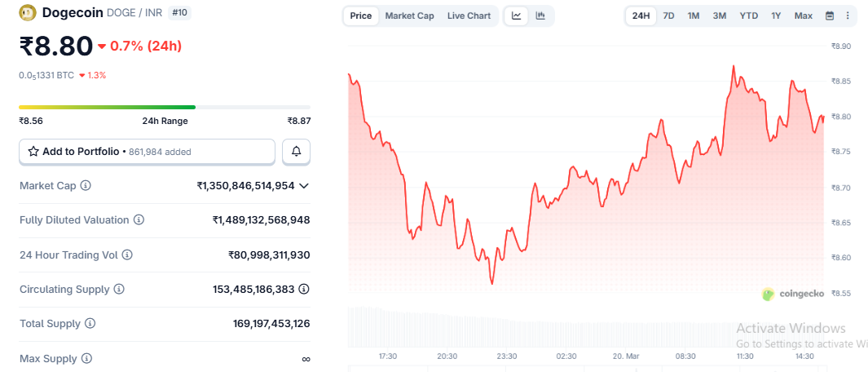Open Total Supply info icon

tap(90, 324)
